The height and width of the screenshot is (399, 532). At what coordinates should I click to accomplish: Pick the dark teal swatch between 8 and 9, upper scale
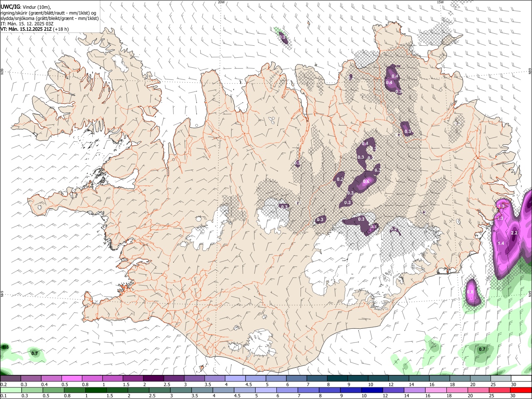pos(337,379)
